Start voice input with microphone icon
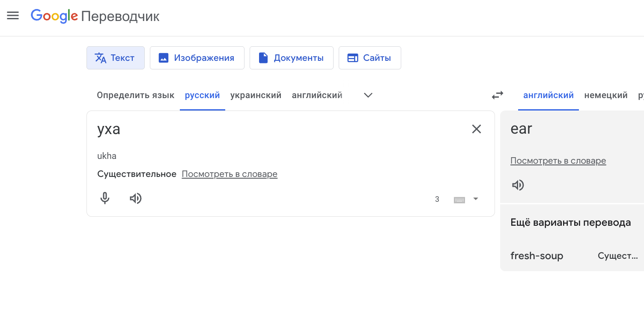Screen dimensions: 644x317 click(x=105, y=198)
